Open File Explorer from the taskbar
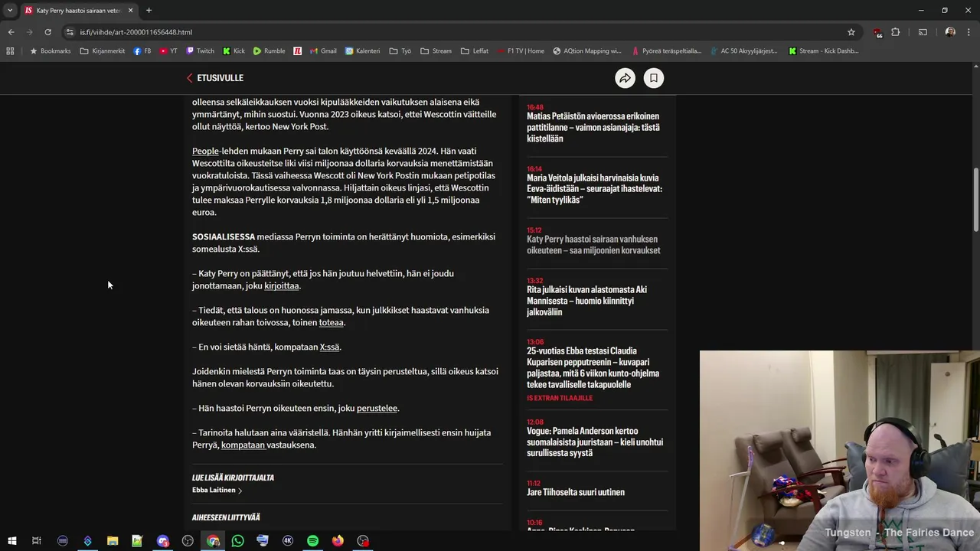 tap(113, 541)
